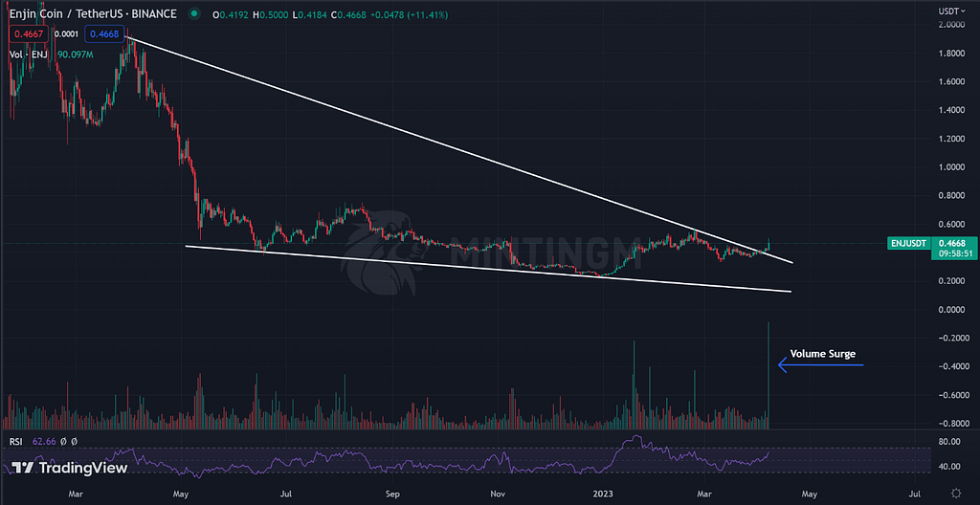980x505 pixels.
Task: Select the RSI indicator legend label
Action: [x=16, y=441]
